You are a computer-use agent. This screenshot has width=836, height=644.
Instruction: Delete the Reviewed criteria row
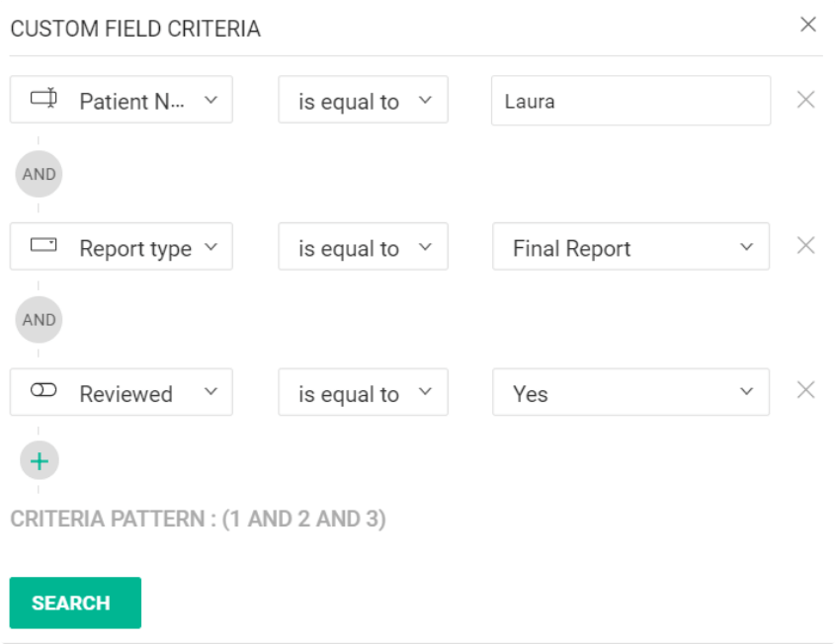805,391
